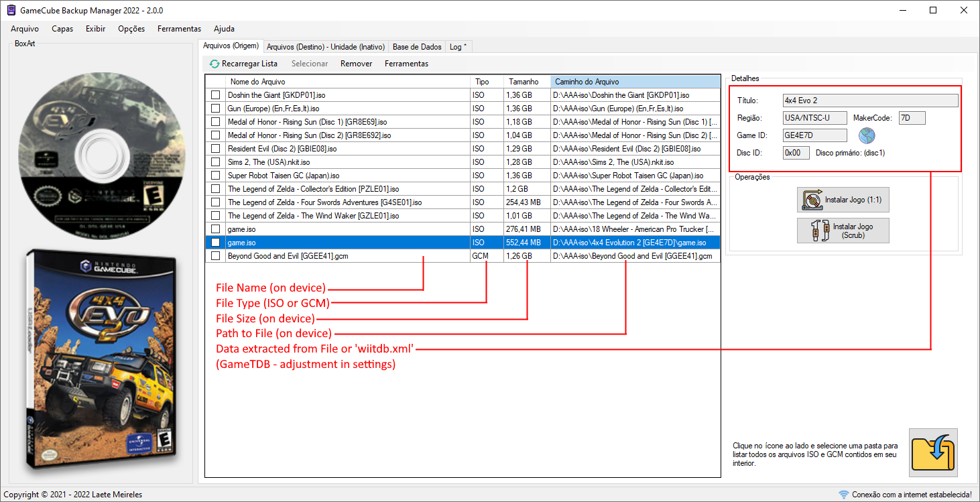980x502 pixels.
Task: Click the Região field USA/NTSC-U
Action: 815,118
